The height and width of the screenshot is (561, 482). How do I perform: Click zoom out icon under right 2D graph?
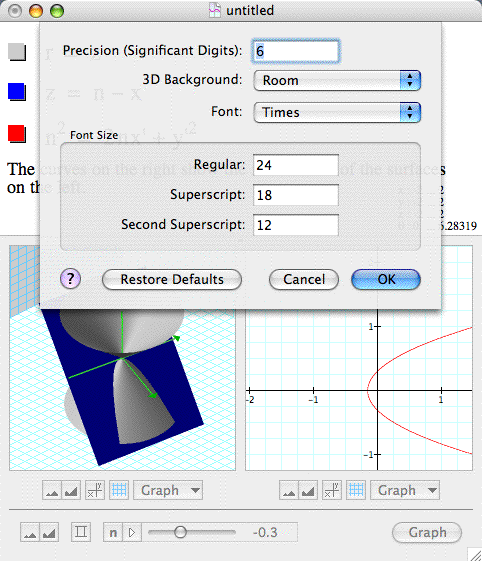[289, 490]
